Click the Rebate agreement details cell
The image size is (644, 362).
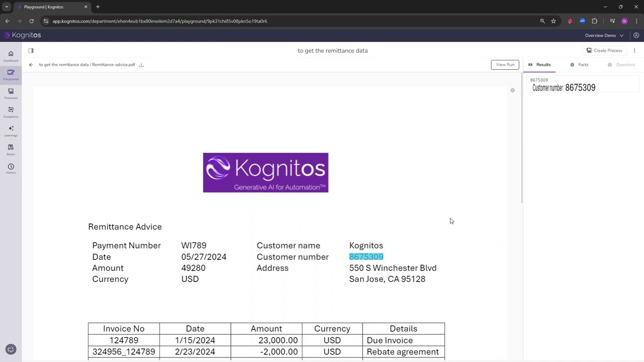pyautogui.click(x=403, y=352)
